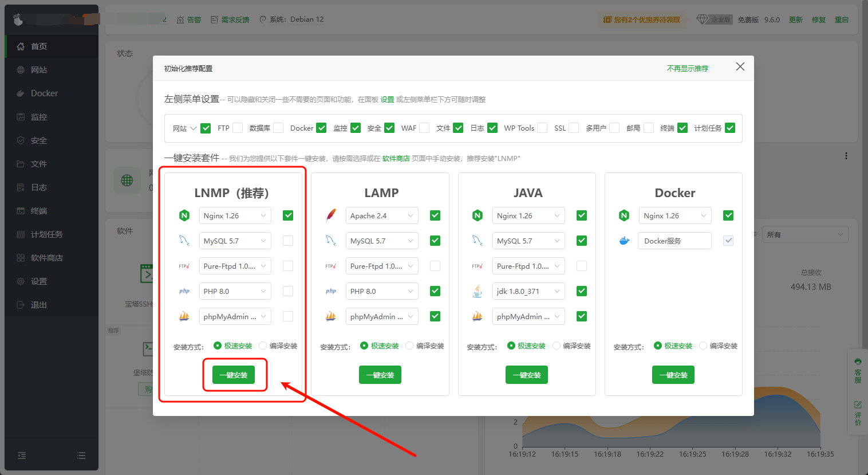
Task: Click the 不再显示推荐 link
Action: point(687,68)
